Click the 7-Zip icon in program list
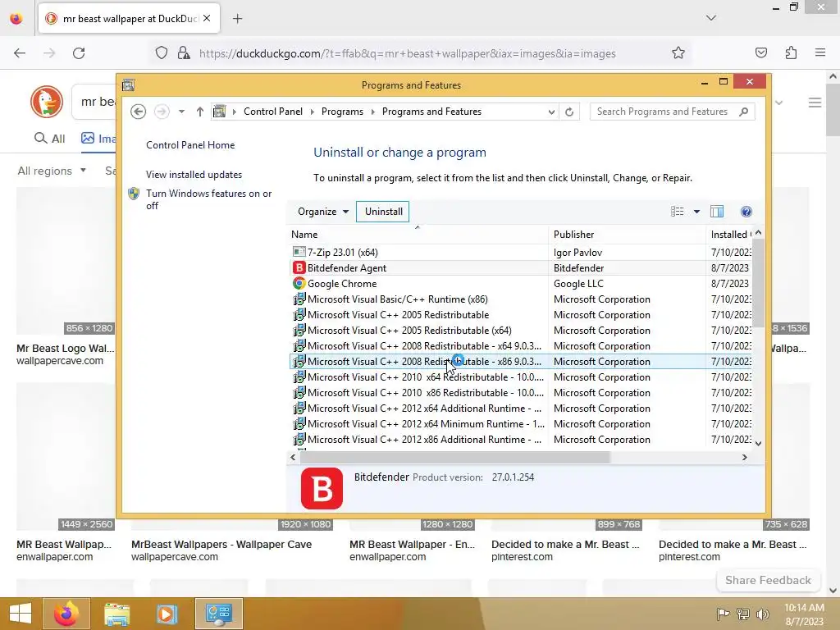 point(299,252)
